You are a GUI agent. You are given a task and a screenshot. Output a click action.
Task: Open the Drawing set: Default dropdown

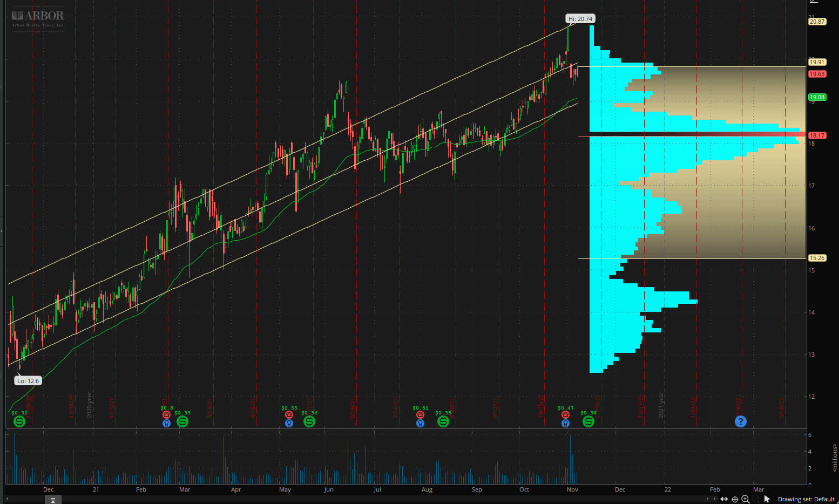pyautogui.click(x=806, y=499)
